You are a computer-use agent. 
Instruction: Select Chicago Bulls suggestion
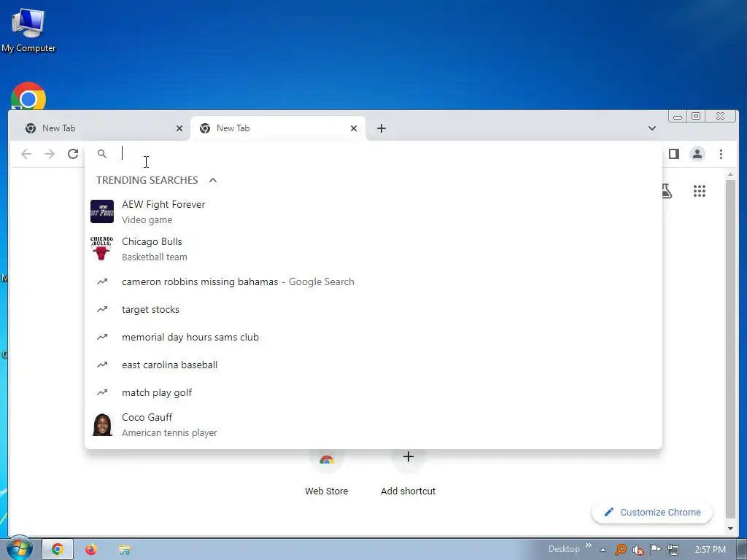pyautogui.click(x=373, y=249)
